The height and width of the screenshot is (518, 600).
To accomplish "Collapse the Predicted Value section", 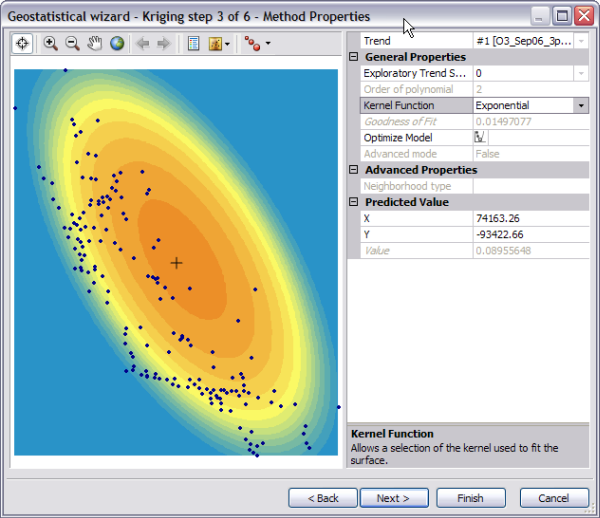I will click(354, 202).
